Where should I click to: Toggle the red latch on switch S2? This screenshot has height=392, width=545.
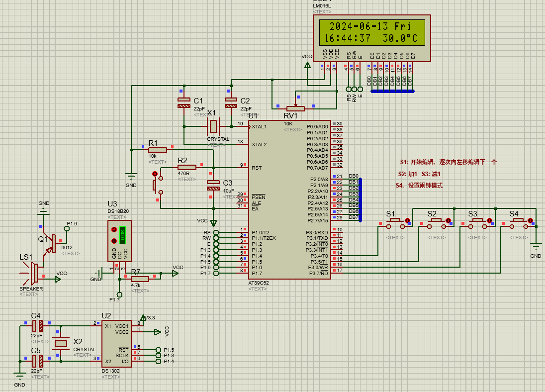click(449, 220)
